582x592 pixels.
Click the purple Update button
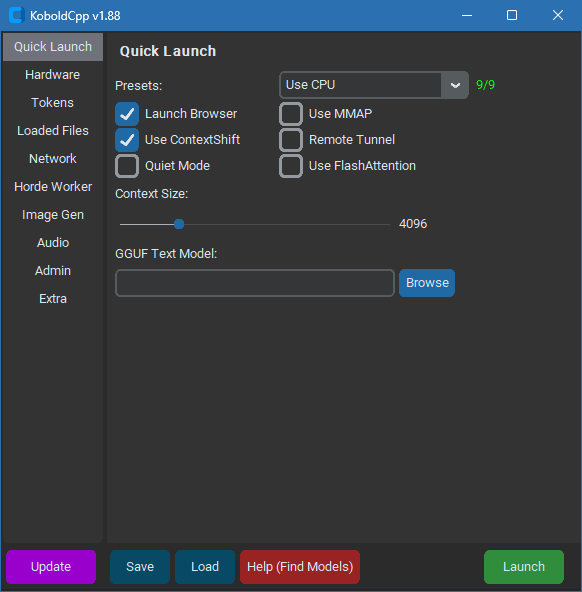(51, 567)
